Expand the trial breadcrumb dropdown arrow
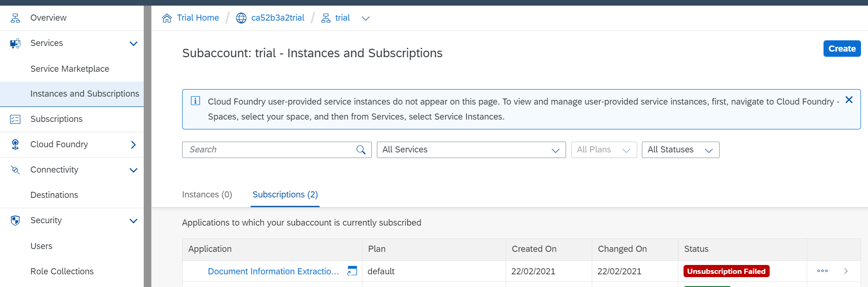Viewport: 868px width, 287px height. [366, 18]
